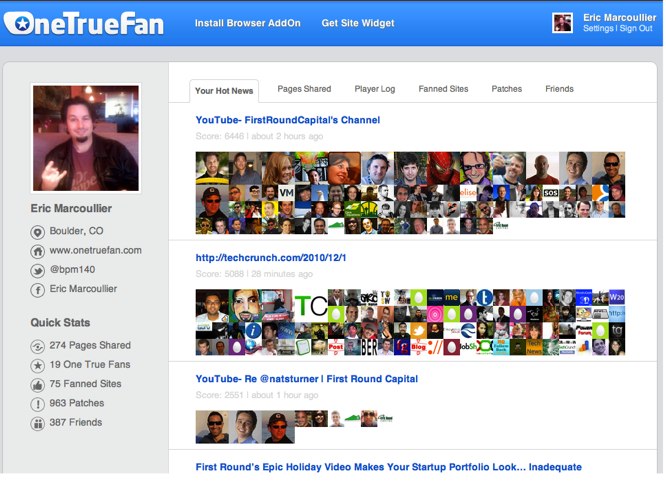The height and width of the screenshot is (485, 666).
Task: Click the orange 'me' avatar tile
Action: [452, 298]
